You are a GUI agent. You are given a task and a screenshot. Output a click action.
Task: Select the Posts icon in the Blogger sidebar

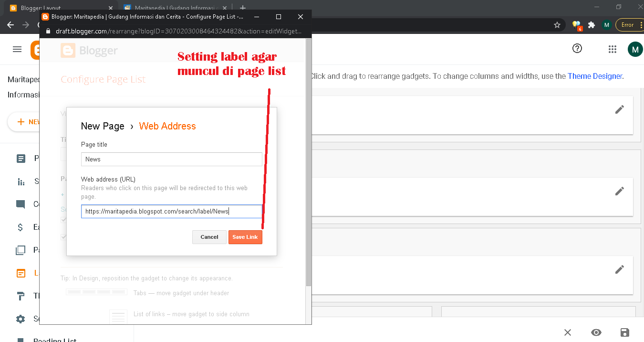[21, 158]
